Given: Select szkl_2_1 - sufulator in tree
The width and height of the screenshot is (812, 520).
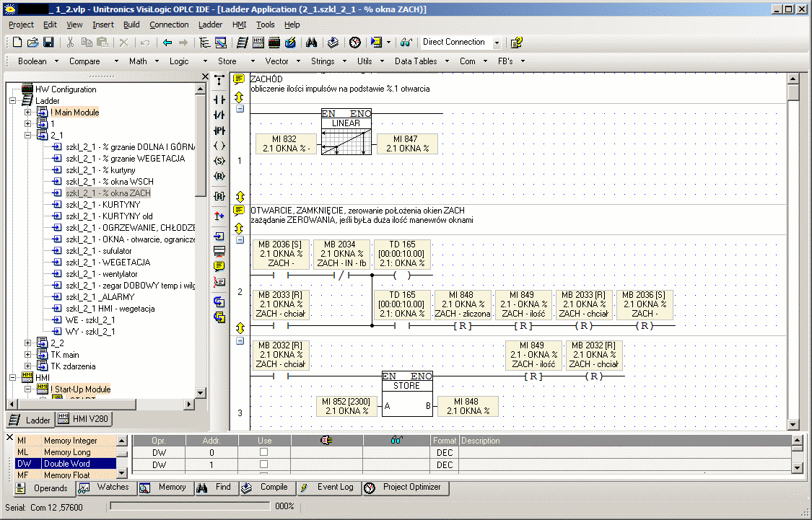Looking at the screenshot, I should (x=98, y=251).
